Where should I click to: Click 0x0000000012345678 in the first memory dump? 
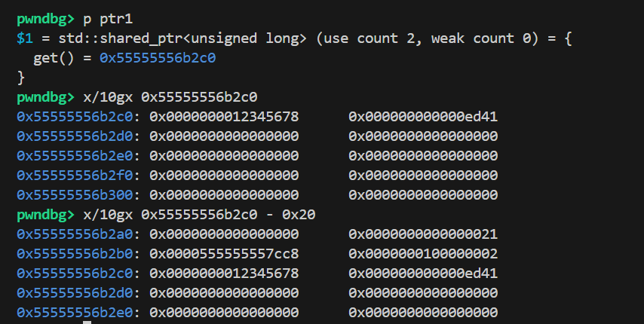point(224,117)
